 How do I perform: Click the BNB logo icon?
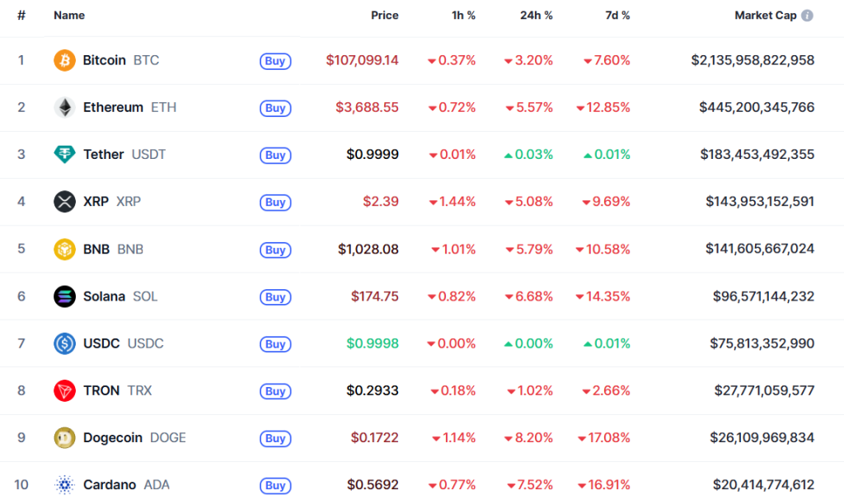coord(64,249)
